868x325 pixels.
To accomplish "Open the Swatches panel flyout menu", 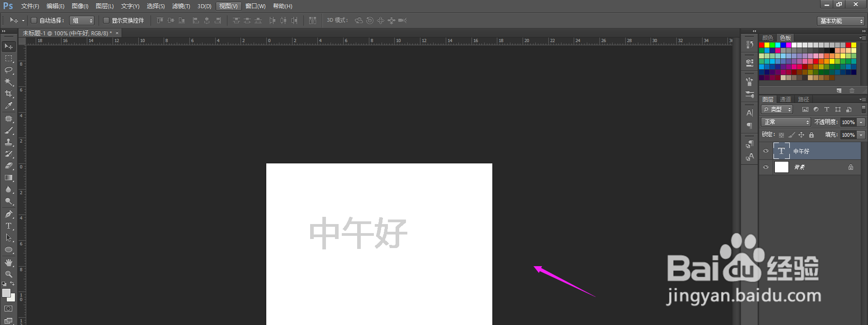I will pos(862,38).
